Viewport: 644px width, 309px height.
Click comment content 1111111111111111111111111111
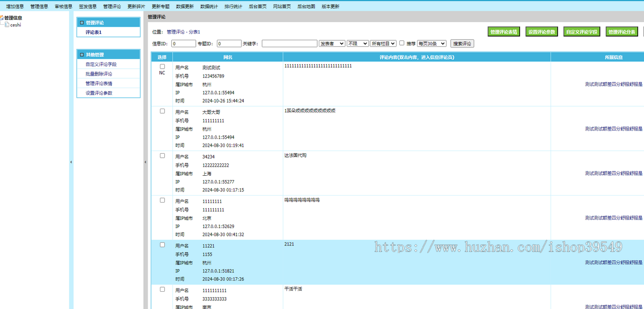(x=318, y=66)
